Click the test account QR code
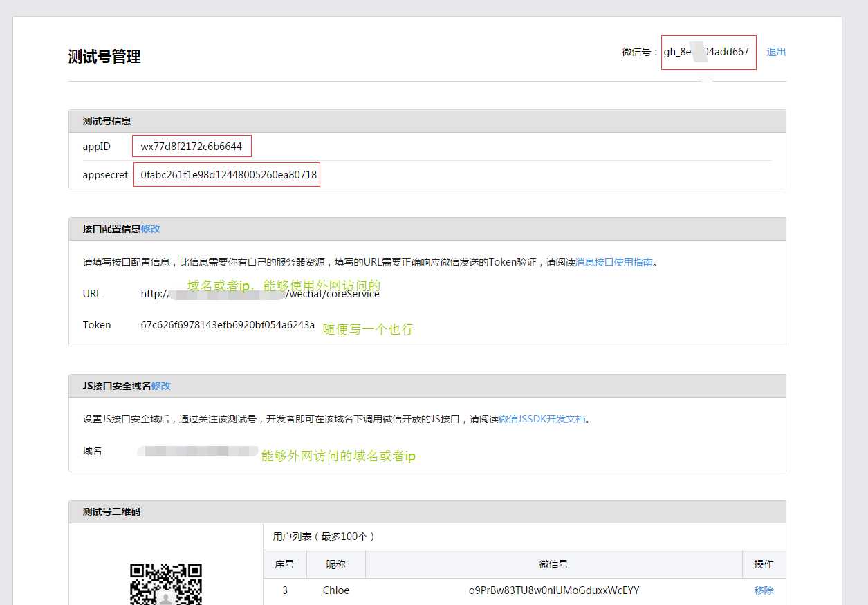 pyautogui.click(x=166, y=584)
